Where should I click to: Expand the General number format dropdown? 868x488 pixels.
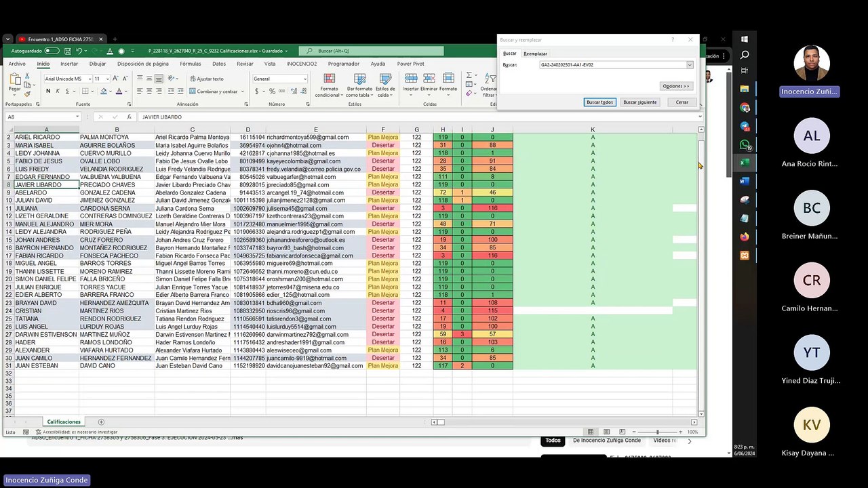304,79
